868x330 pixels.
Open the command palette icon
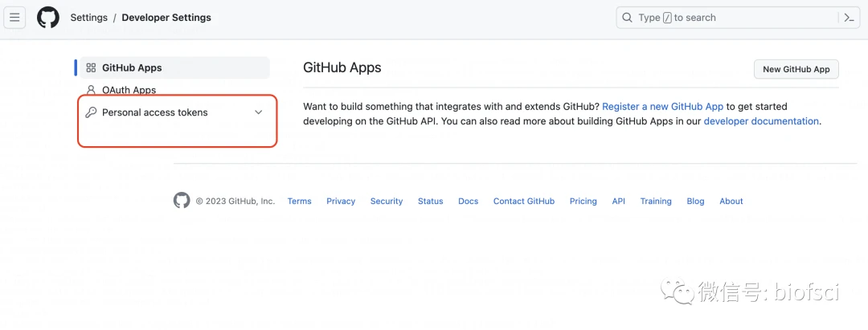click(x=849, y=18)
